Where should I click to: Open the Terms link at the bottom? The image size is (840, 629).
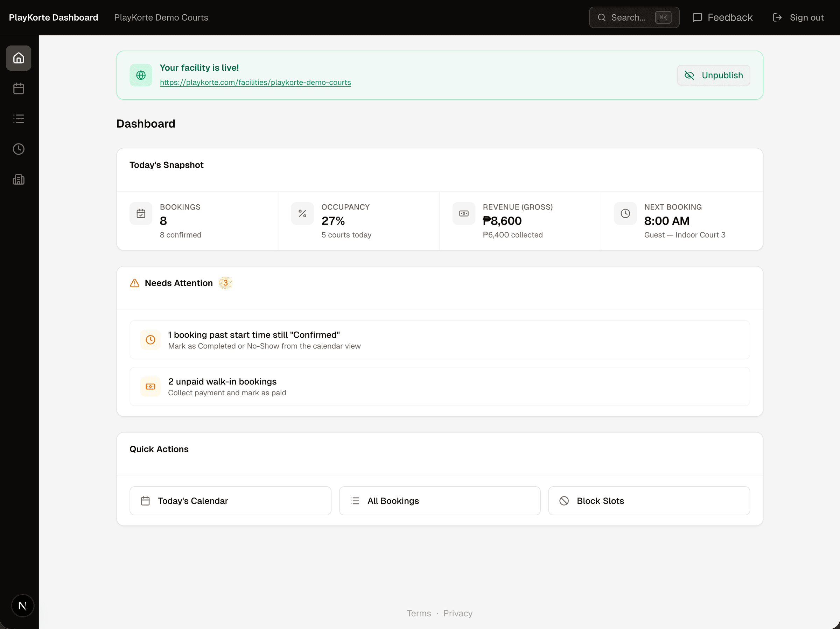click(419, 613)
